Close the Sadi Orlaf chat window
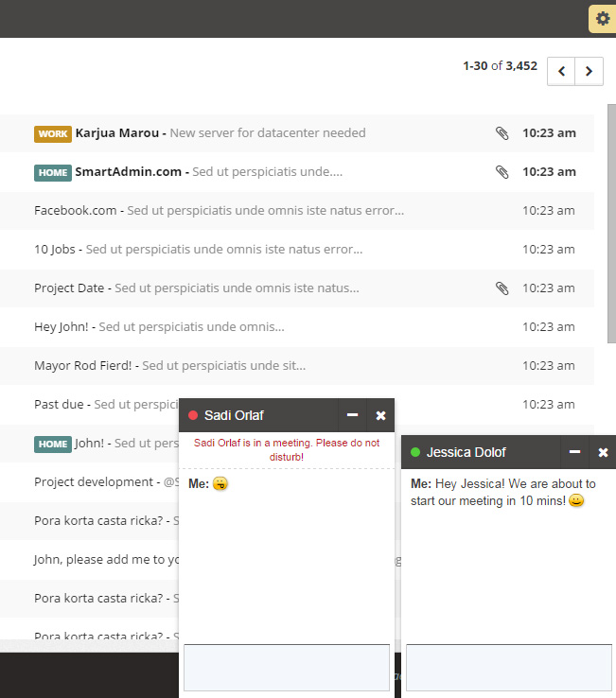 pyautogui.click(x=380, y=415)
